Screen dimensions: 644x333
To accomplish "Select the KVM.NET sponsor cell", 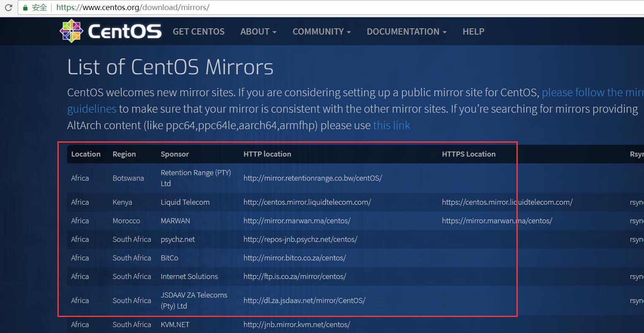I will 175,325.
